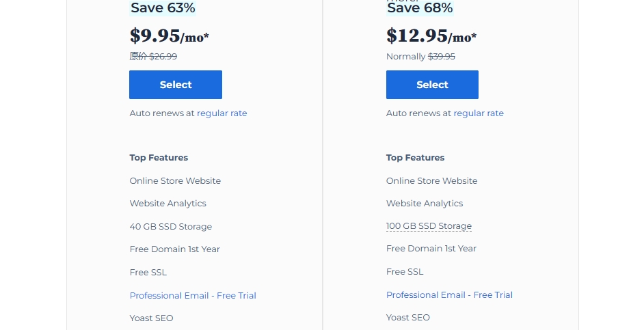Click Top Features heading in $9.95 plan
This screenshot has height=330, width=644.
[159, 158]
